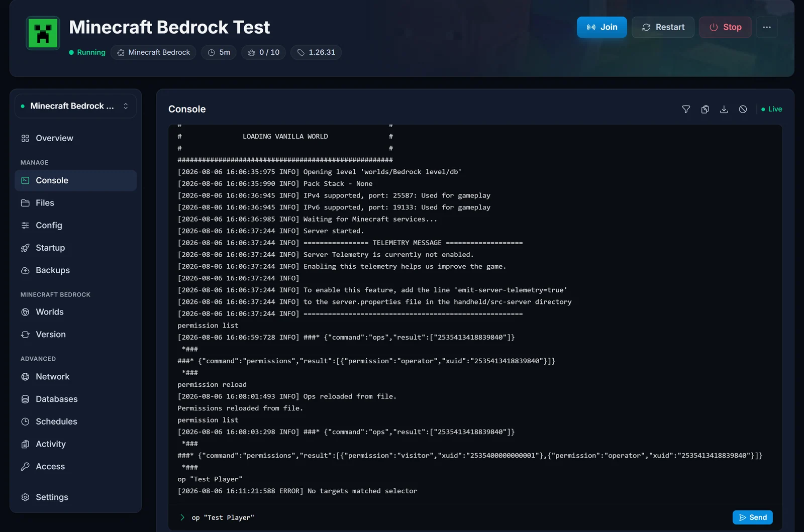
Task: Navigate to Worlds
Action: pos(75,312)
